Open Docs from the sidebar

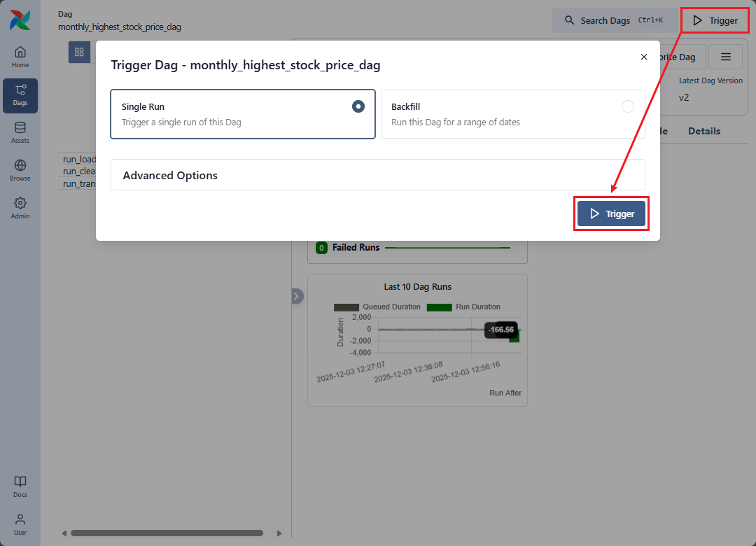(x=20, y=486)
